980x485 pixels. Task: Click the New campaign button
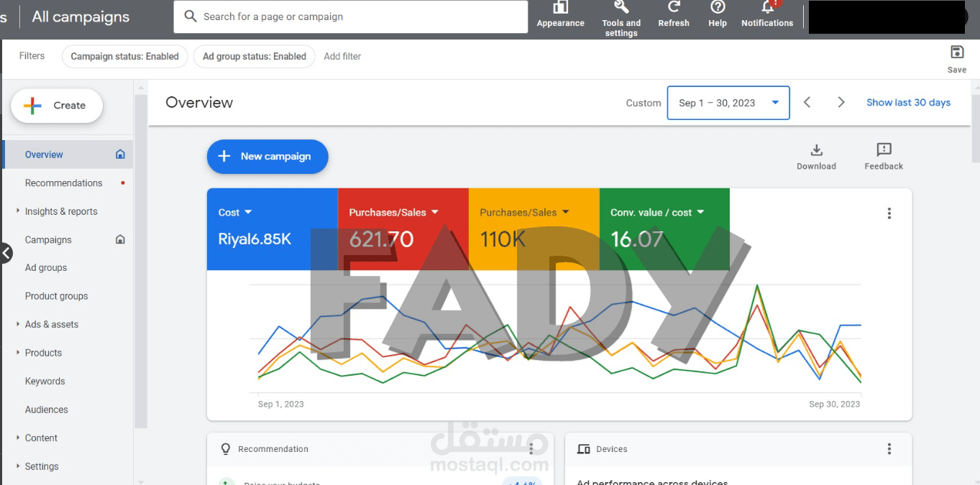267,157
